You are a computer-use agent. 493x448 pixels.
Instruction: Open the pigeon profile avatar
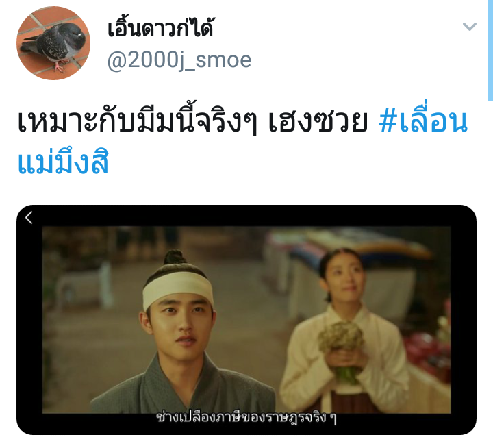point(53,43)
